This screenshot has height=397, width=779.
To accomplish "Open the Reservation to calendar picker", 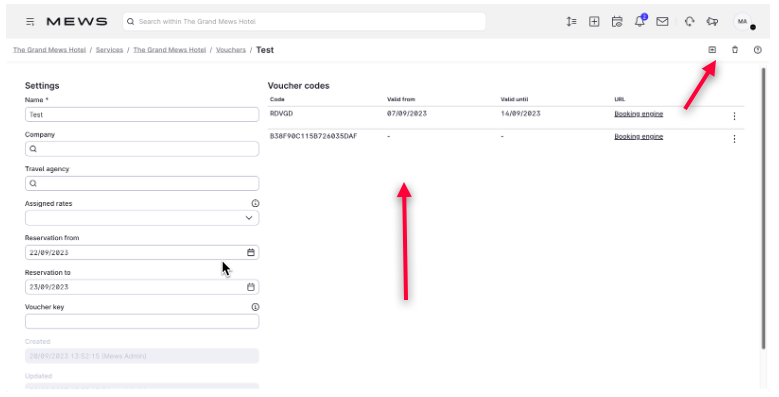I will tap(251, 287).
